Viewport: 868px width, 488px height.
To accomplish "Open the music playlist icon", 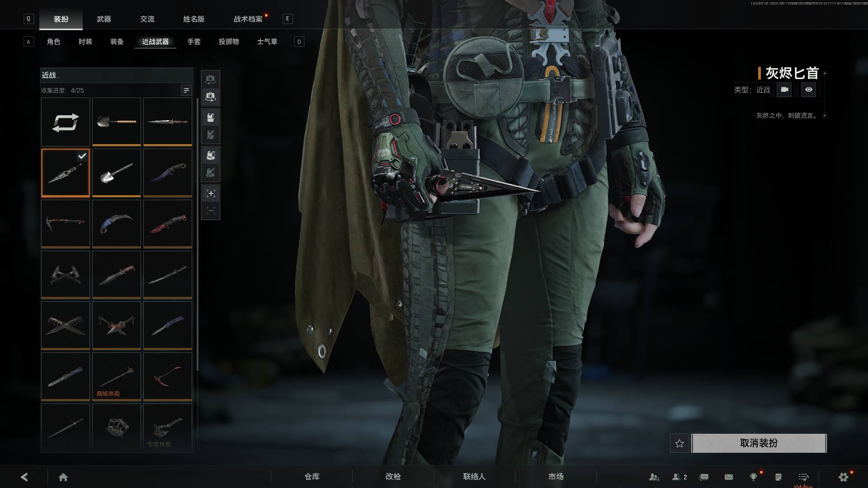I will (x=803, y=477).
